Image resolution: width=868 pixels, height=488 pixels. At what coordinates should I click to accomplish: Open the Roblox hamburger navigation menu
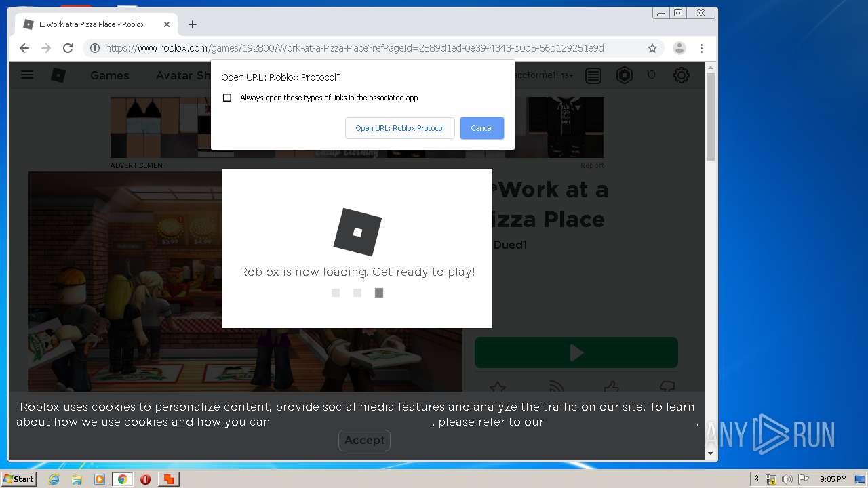pos(27,75)
